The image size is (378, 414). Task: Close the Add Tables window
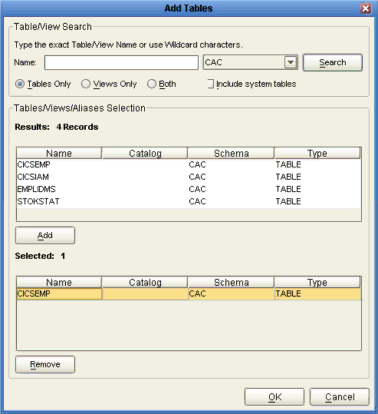point(366,8)
